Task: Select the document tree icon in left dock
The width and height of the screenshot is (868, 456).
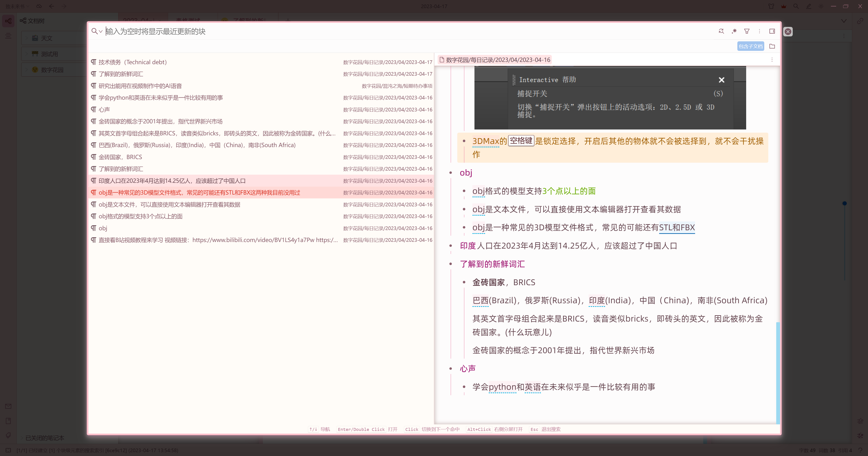Action: pos(8,21)
